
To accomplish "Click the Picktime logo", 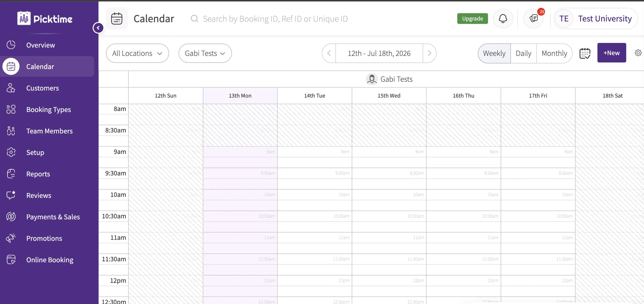I will 45,19.
